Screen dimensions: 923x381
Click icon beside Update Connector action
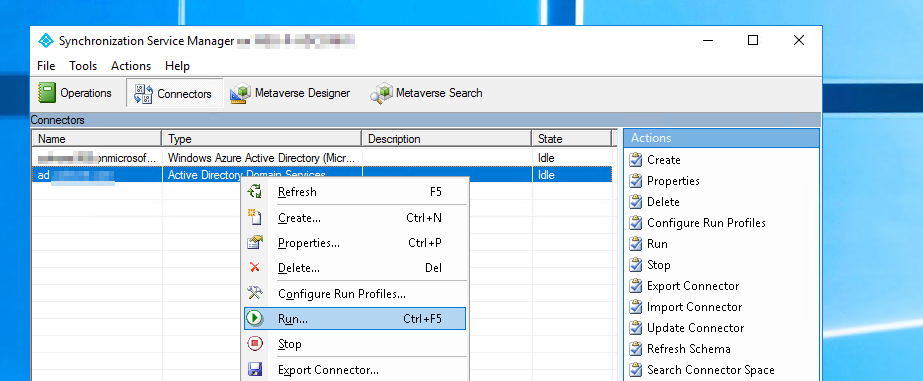coord(635,327)
